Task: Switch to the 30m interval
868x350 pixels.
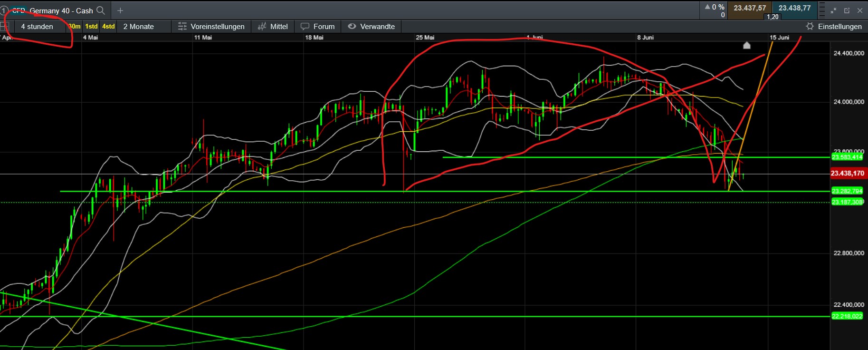Action: click(75, 27)
